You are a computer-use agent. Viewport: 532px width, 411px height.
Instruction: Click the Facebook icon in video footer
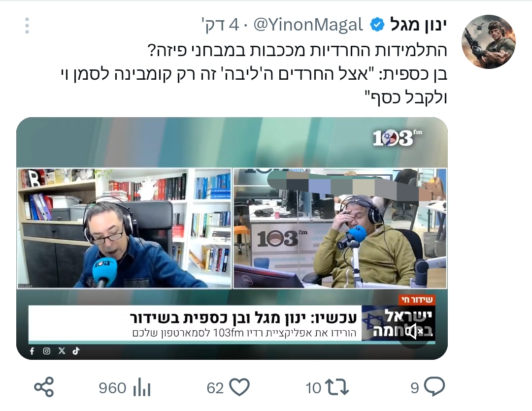point(32,351)
